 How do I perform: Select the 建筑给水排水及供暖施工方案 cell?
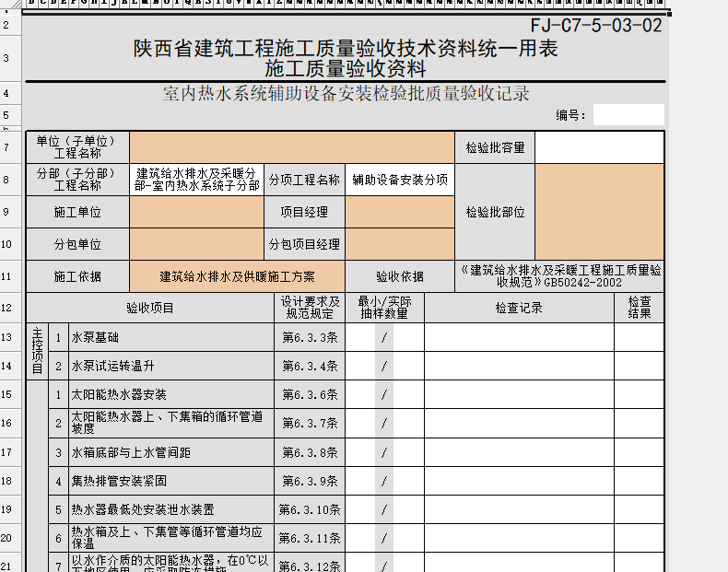[x=237, y=276]
